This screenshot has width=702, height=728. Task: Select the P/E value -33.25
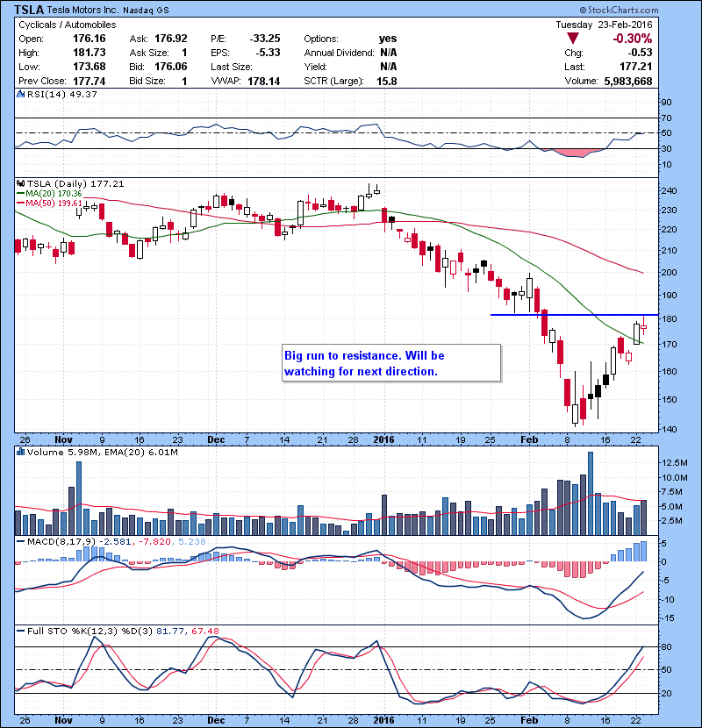(265, 39)
